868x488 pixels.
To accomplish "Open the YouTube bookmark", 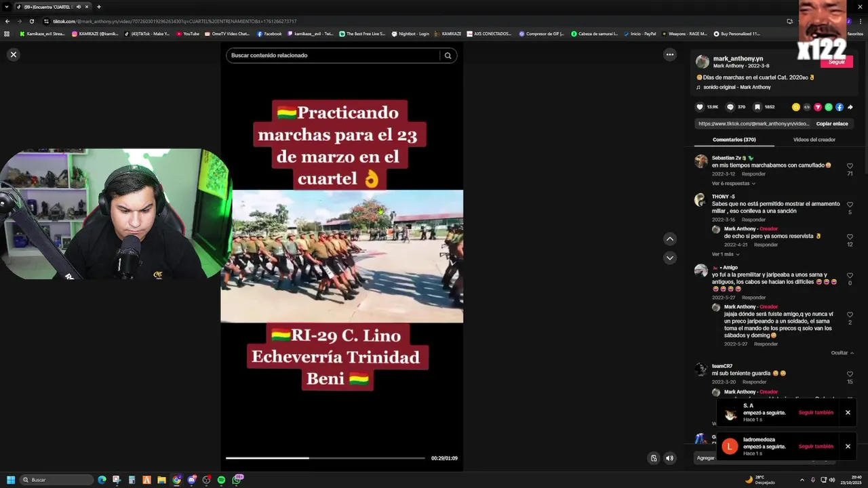I will [188, 34].
